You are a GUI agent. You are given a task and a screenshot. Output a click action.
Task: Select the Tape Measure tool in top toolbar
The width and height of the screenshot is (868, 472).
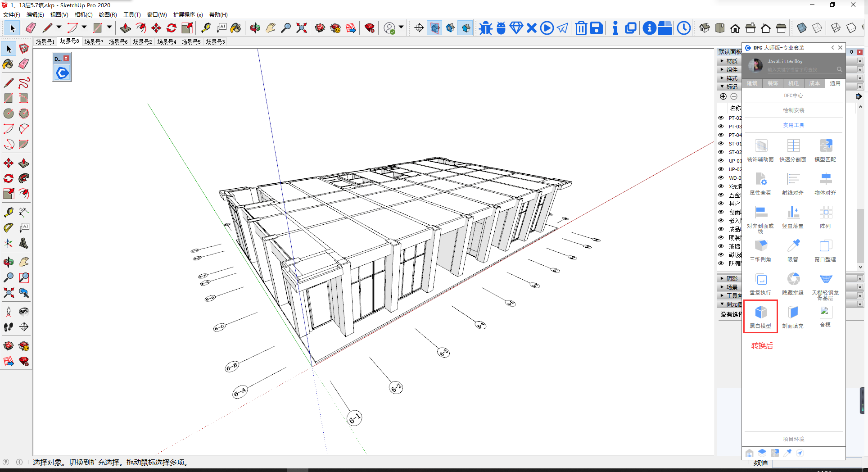(206, 28)
